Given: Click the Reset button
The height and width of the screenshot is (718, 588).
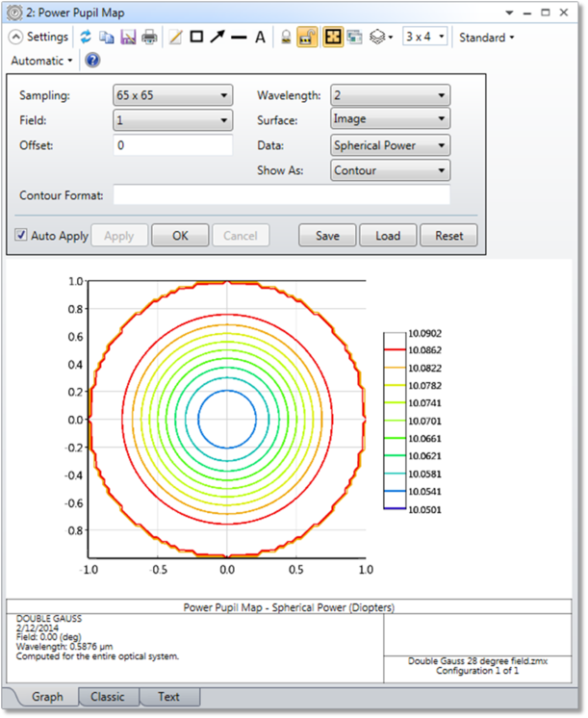Looking at the screenshot, I should click(448, 236).
